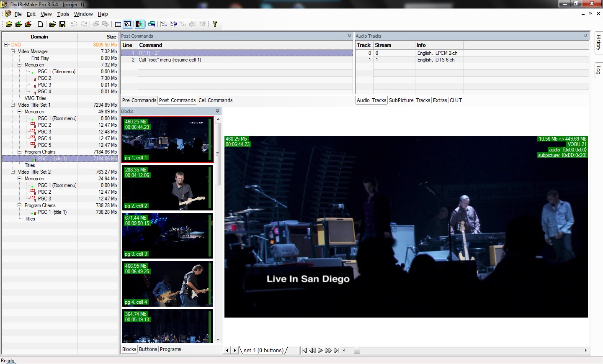Toggle the colored preview mode toolbar icon

point(139,24)
